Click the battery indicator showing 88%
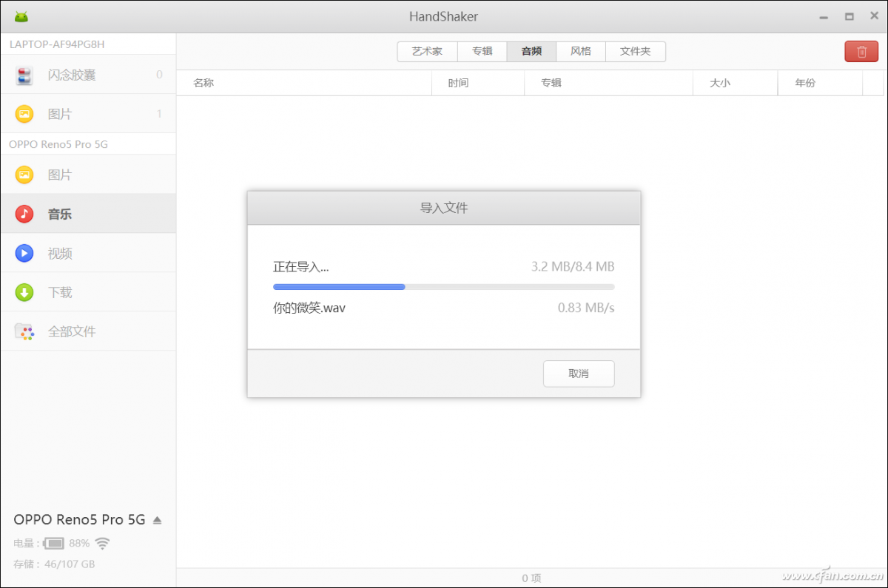This screenshot has height=588, width=888. coord(52,543)
